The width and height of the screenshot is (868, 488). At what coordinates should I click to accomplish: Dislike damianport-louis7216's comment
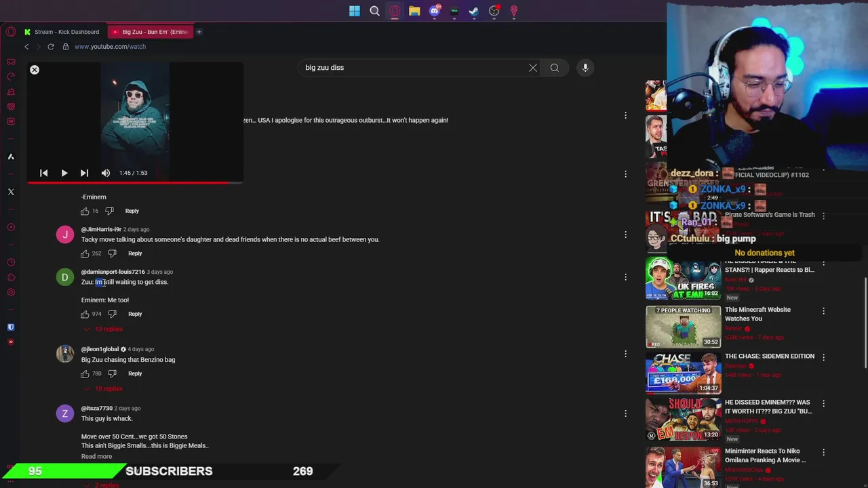point(113,314)
